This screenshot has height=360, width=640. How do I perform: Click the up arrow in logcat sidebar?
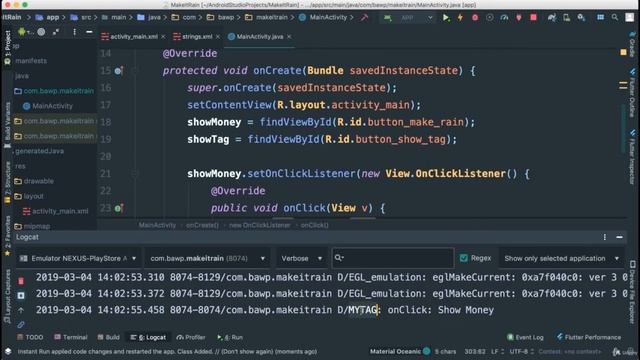pos(21,310)
